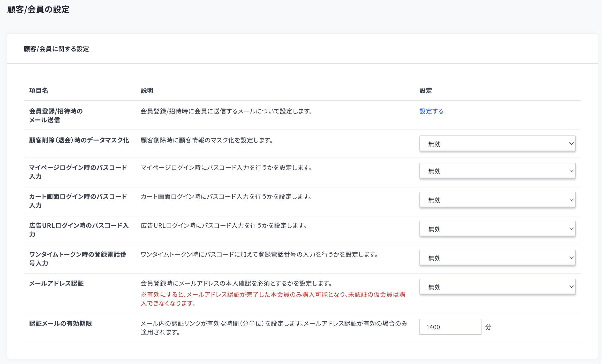Screen dimensions: 602x364
Task: Click the カート画面ログイン時のパスコード入力 row label
Action: click(x=78, y=201)
